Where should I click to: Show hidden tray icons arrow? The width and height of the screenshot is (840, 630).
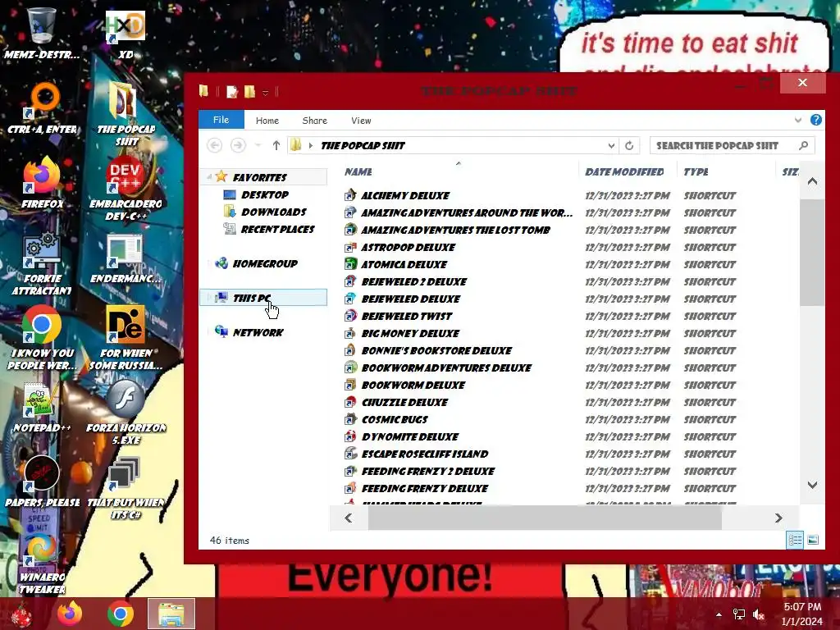[719, 614]
